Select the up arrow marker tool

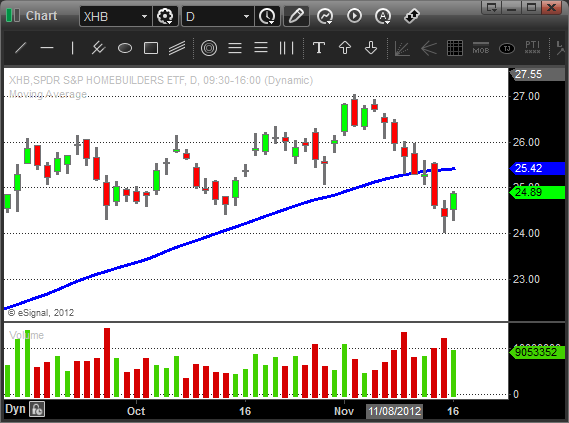coord(345,48)
